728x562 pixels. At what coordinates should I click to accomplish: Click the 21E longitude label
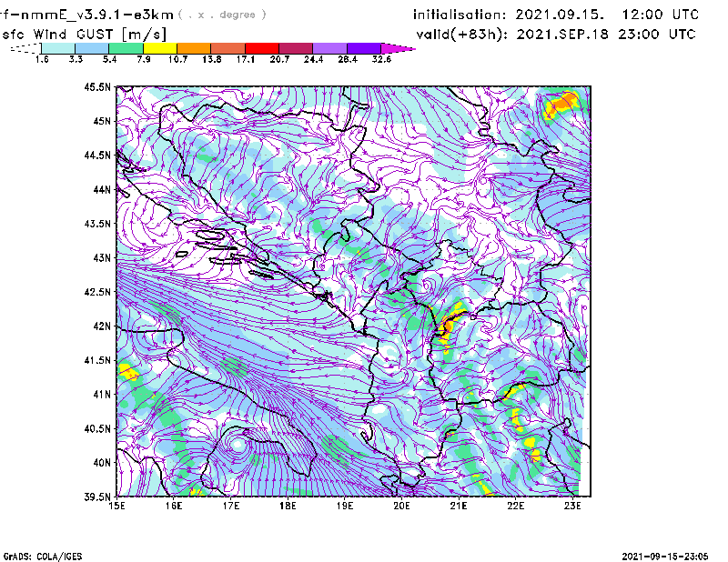tap(459, 506)
